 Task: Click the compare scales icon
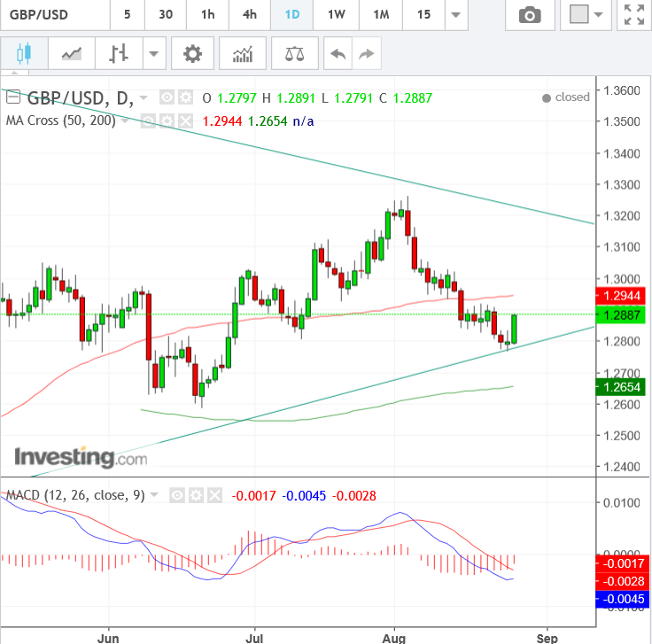tap(294, 54)
